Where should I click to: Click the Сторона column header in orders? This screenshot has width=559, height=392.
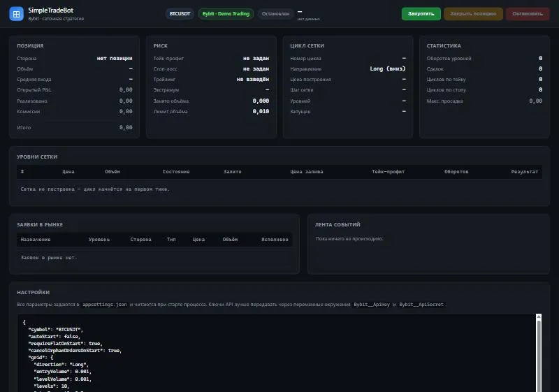tap(140, 239)
